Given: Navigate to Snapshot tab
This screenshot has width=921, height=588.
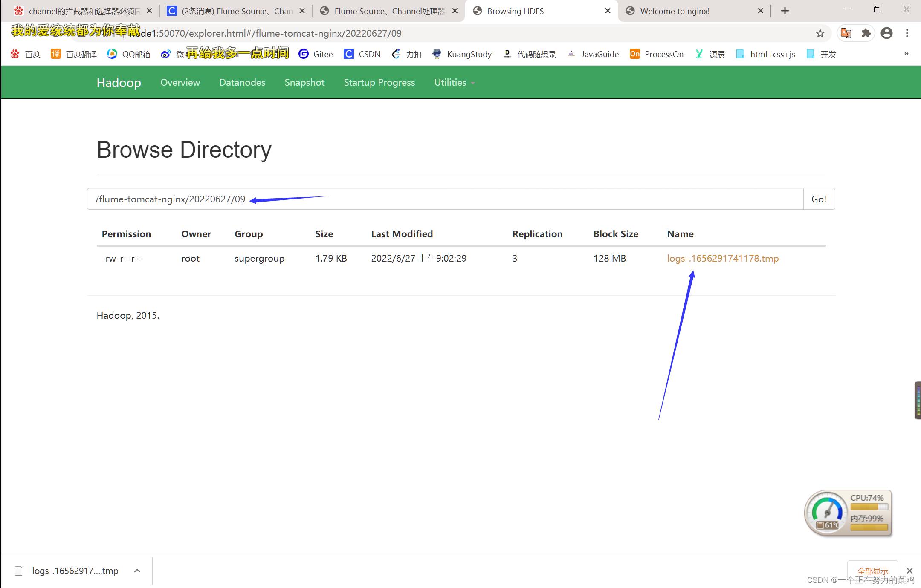Looking at the screenshot, I should 305,82.
